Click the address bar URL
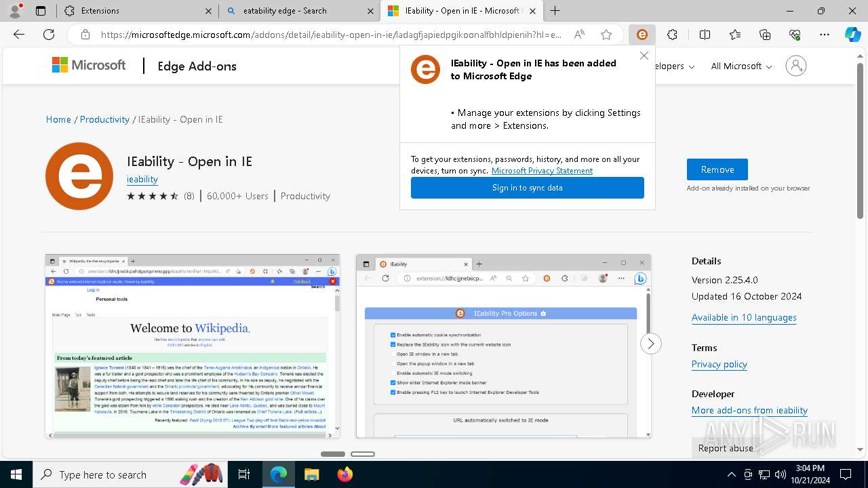 coord(331,35)
